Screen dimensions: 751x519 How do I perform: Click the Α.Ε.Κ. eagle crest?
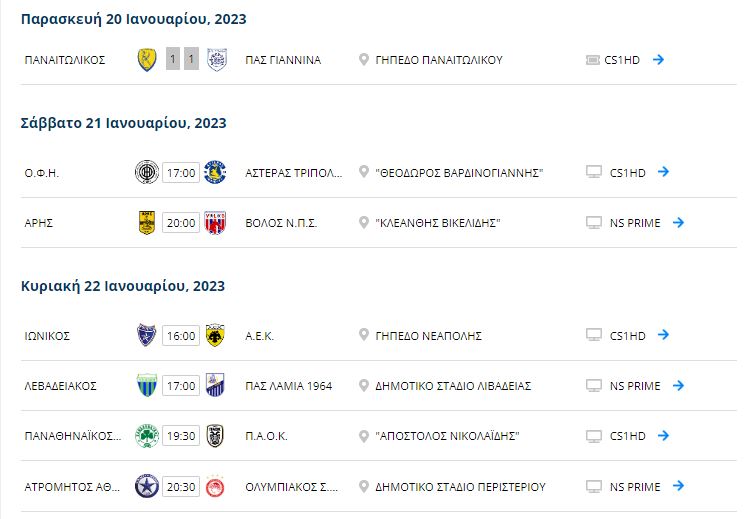(x=214, y=335)
